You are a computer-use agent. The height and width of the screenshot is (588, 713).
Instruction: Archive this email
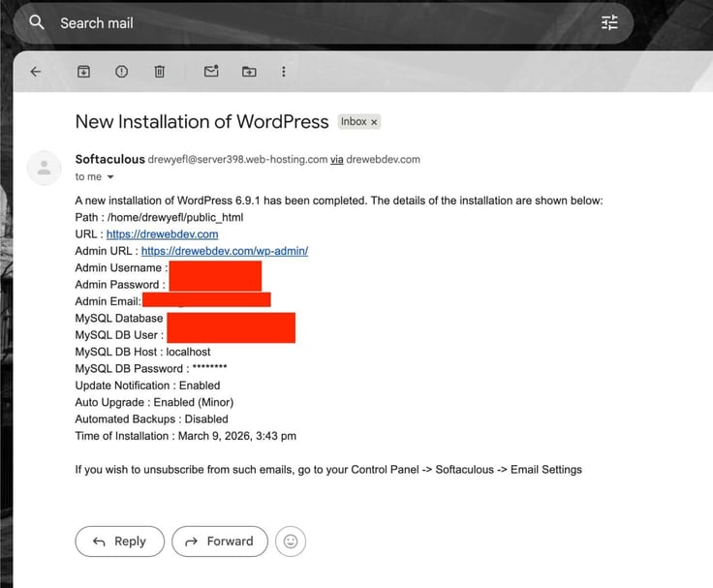coord(83,72)
